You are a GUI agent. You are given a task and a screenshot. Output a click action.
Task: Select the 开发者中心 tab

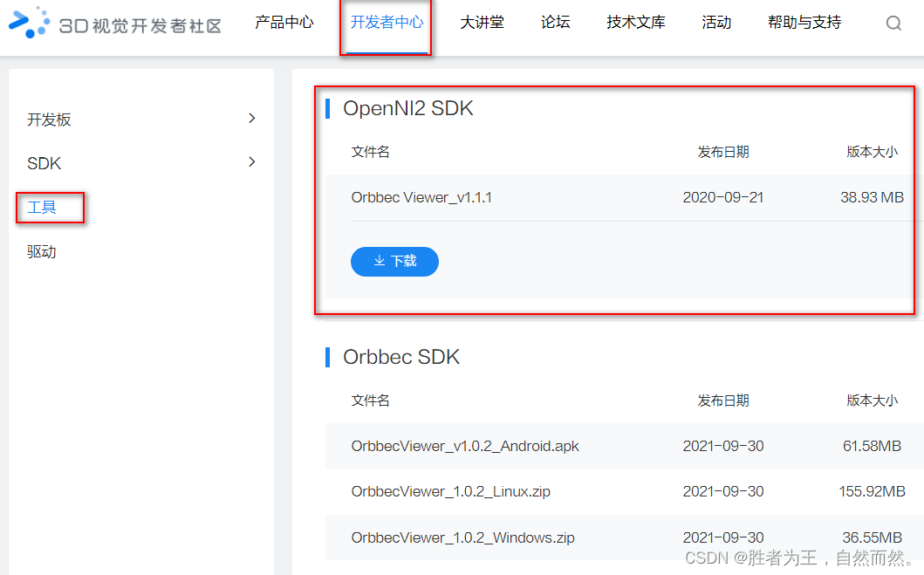pyautogui.click(x=387, y=23)
